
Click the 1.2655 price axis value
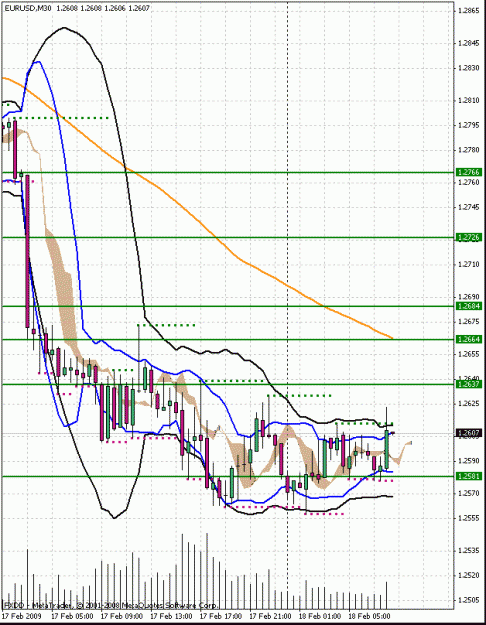469,354
